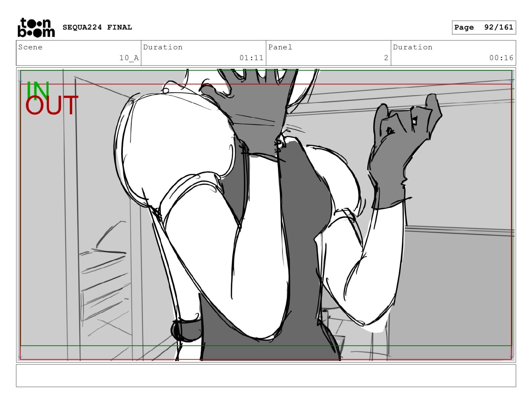Screen dimensions: 532x411
Task: Click the 'Panel' header label
Action: [x=280, y=47]
